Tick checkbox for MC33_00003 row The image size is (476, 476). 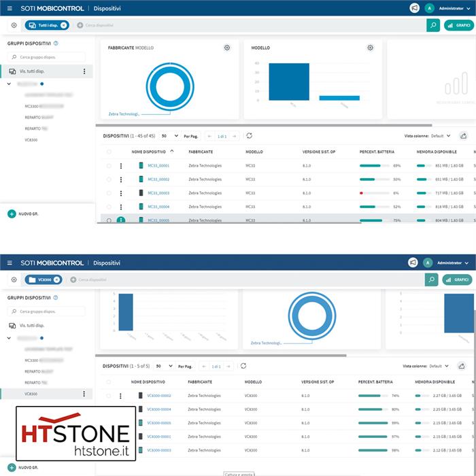coord(109,193)
